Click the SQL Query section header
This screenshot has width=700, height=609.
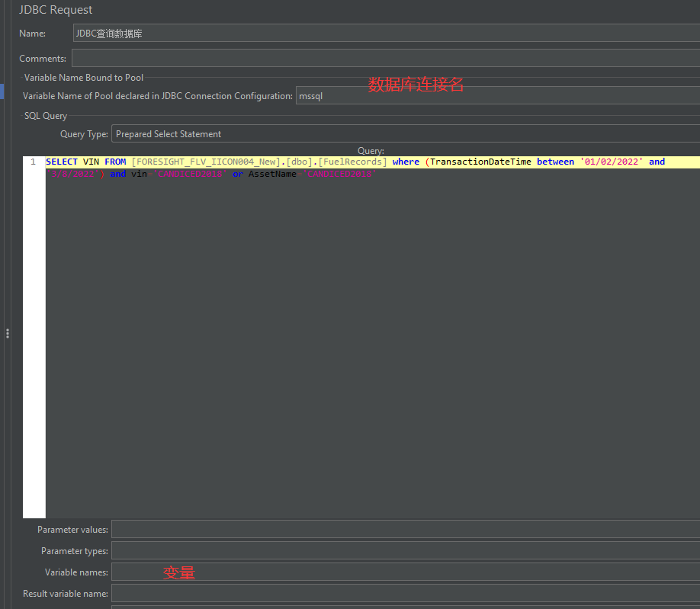[x=46, y=115]
